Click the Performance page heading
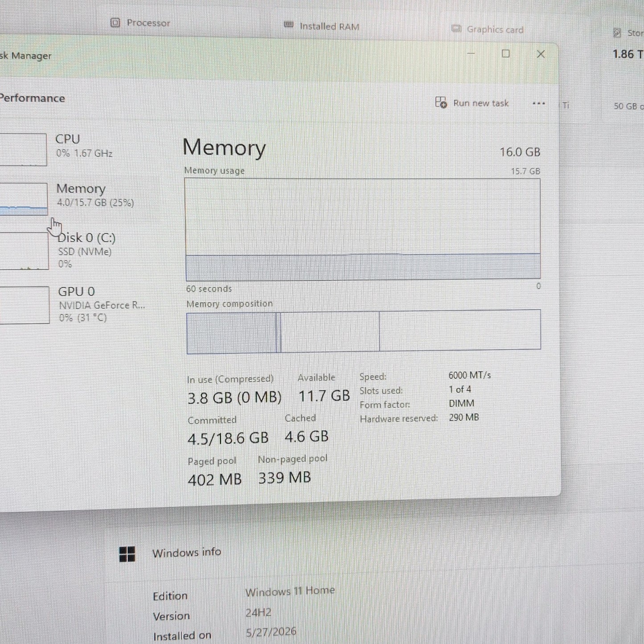644x644 pixels. pyautogui.click(x=32, y=98)
